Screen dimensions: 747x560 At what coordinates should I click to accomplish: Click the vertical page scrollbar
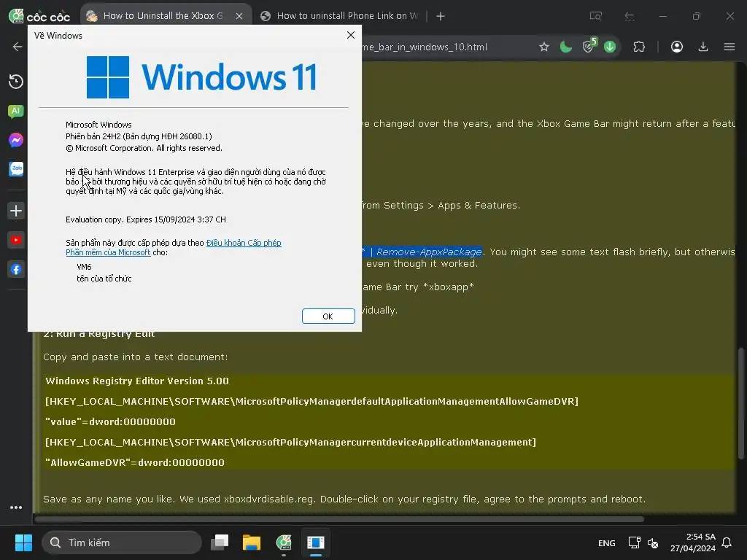pos(741,404)
